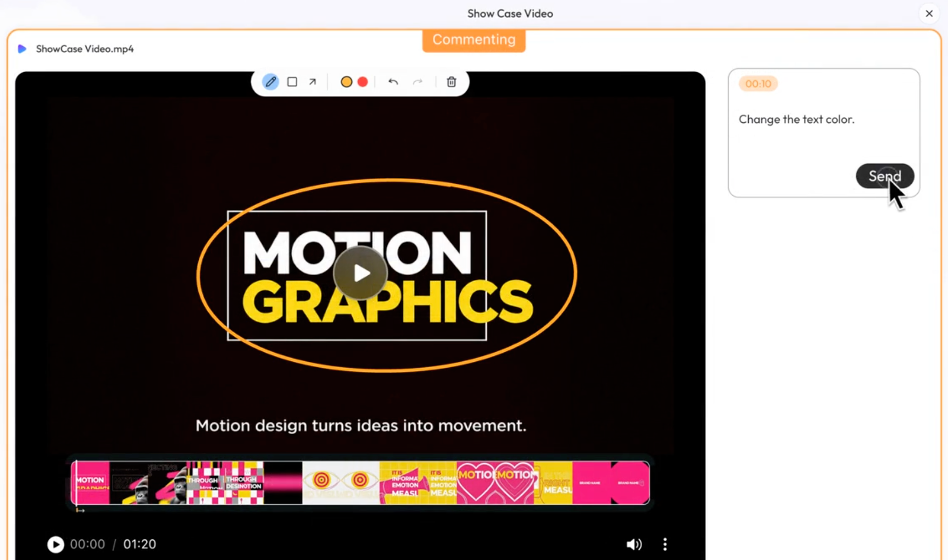Pick the orange annotation color
The height and width of the screenshot is (560, 948).
click(x=346, y=82)
